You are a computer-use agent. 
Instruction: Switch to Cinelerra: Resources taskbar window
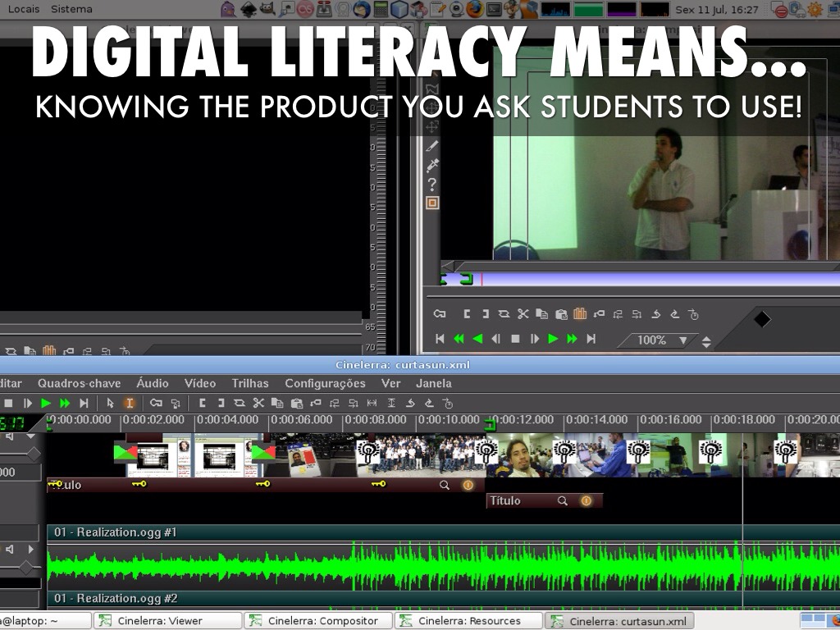(x=468, y=621)
